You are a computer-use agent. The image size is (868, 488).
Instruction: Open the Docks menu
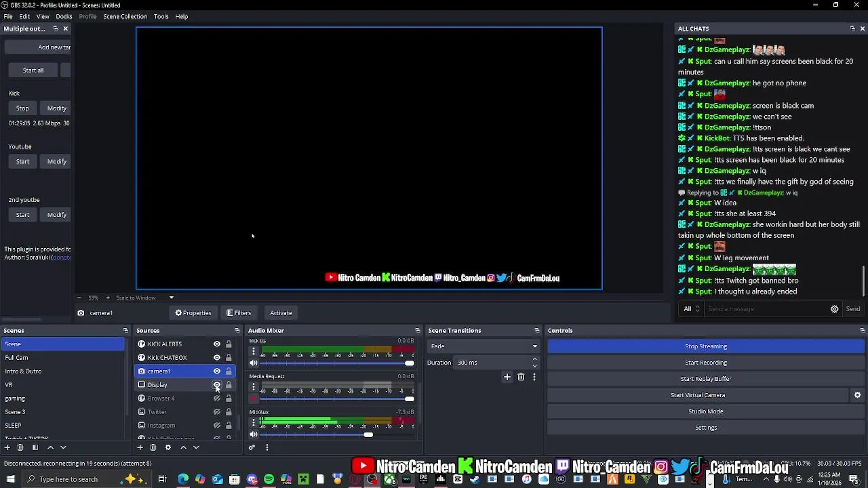64,16
